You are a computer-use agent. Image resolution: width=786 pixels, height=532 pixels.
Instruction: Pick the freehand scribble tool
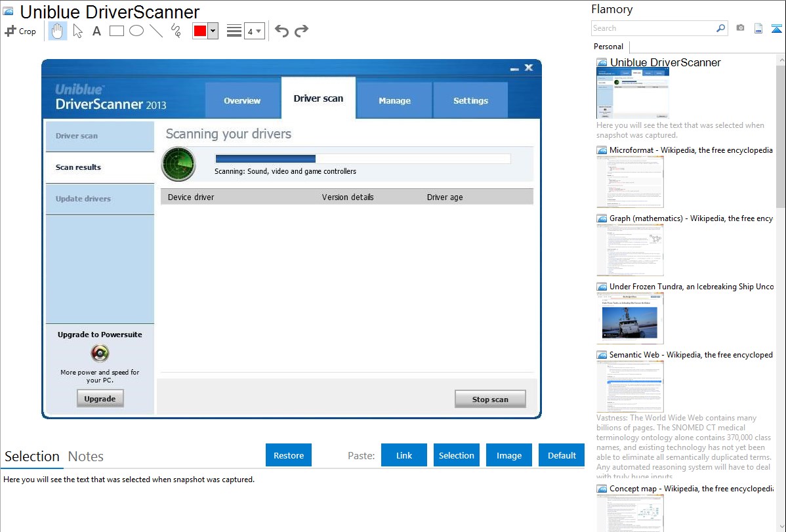pyautogui.click(x=176, y=31)
